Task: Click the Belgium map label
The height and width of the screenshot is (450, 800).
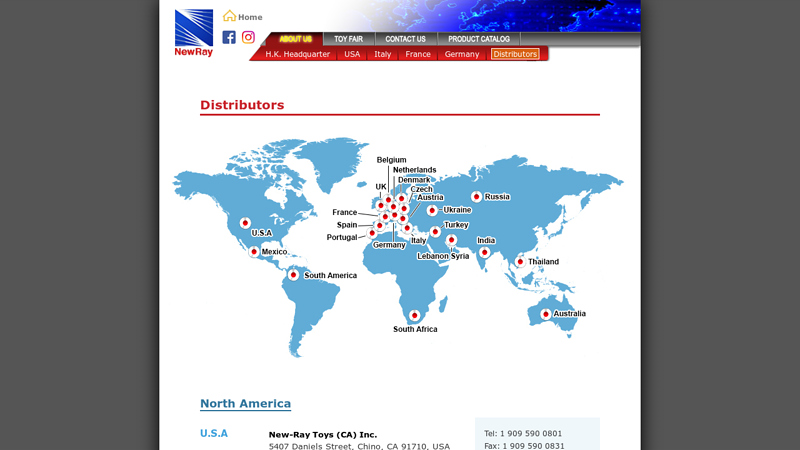Action: [x=391, y=160]
